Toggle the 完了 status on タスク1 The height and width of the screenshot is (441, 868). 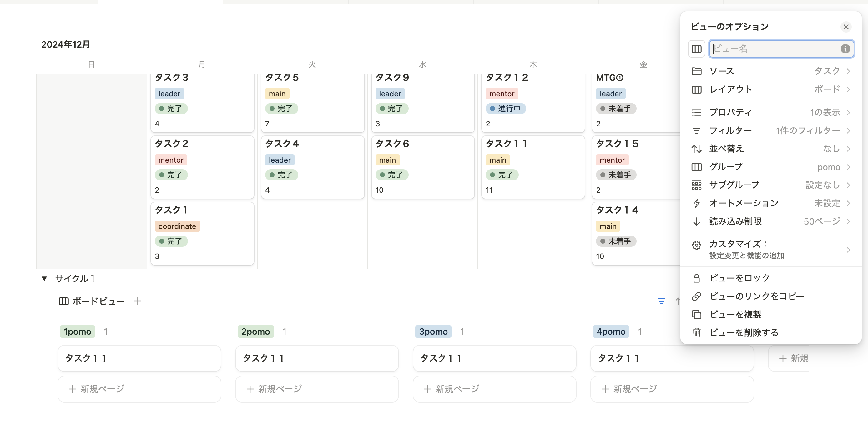(x=171, y=241)
